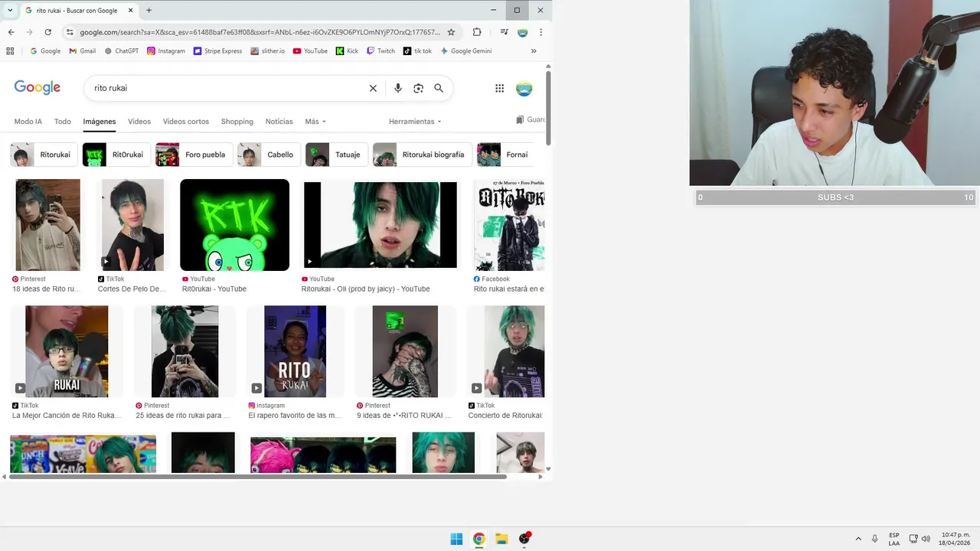This screenshot has width=980, height=551.
Task: Switch to the Videos tab
Action: pyautogui.click(x=139, y=122)
